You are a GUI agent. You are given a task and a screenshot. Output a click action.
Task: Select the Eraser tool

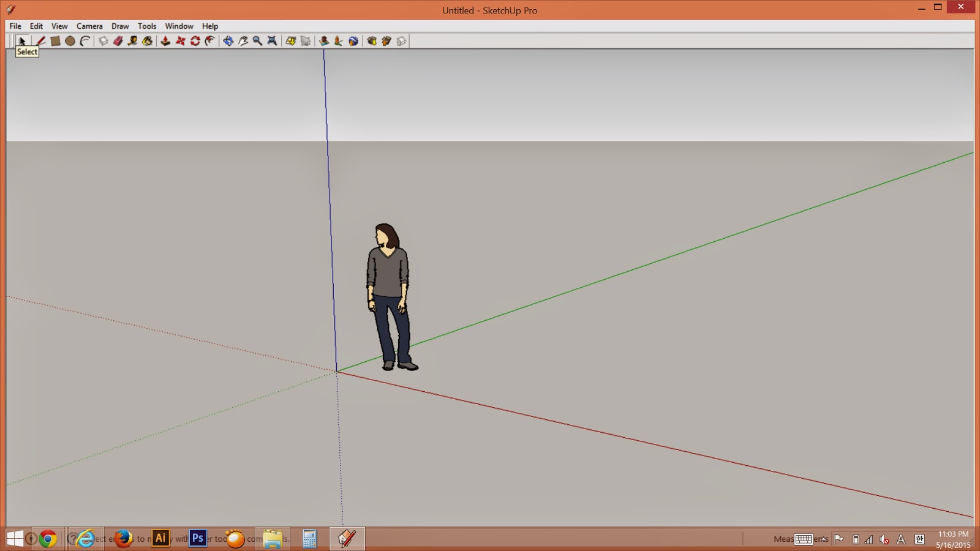pyautogui.click(x=119, y=41)
